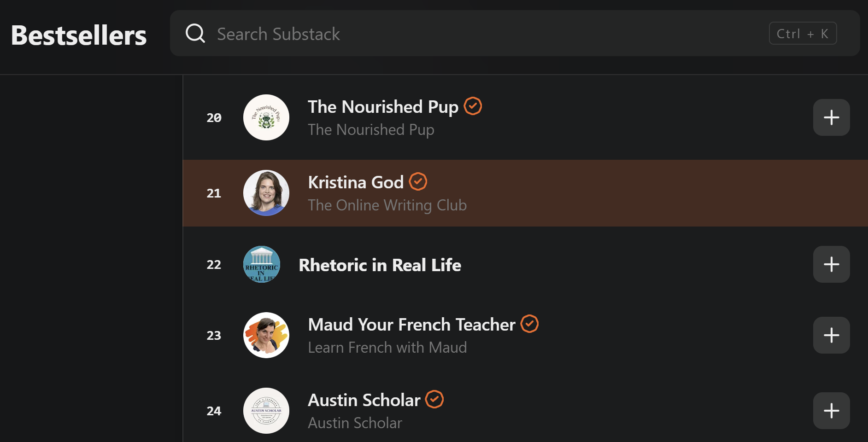The image size is (868, 442).
Task: Click the search magnifier icon
Action: tap(195, 33)
